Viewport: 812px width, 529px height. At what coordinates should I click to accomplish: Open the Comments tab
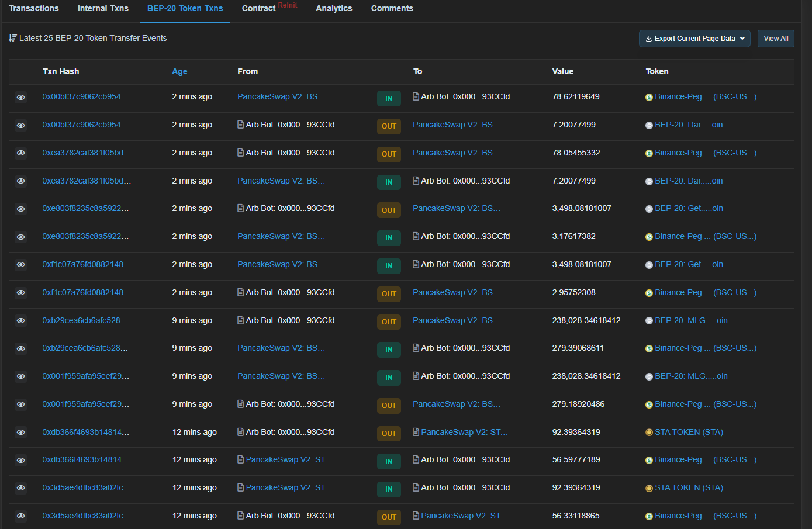(x=392, y=8)
